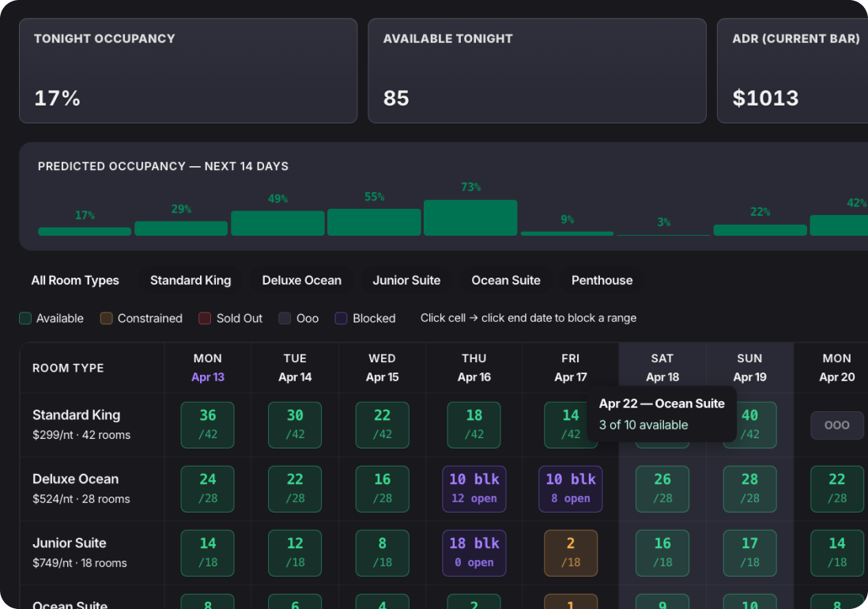Open the Available Tonight 85 card
Viewport: 868px width, 609px height.
tap(537, 71)
